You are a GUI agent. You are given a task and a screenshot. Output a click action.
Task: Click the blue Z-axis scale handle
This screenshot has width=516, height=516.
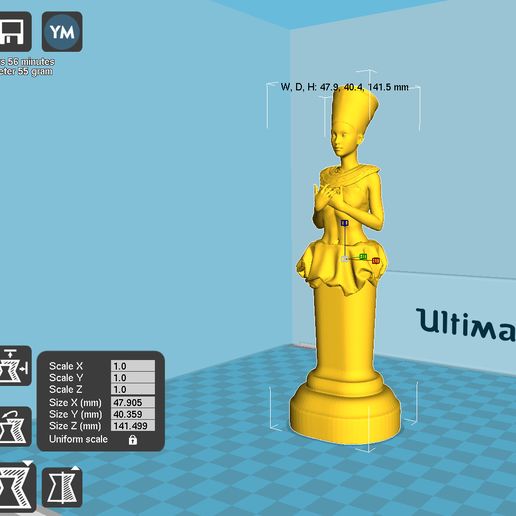[345, 223]
